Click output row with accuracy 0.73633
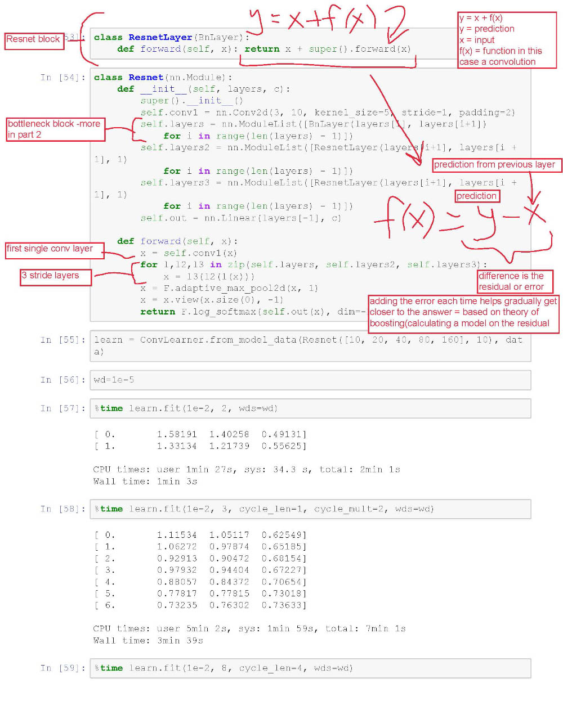The width and height of the screenshot is (563, 728). click(200, 605)
